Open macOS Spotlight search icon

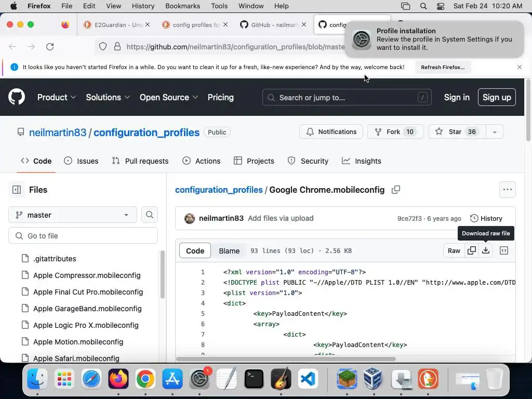(x=423, y=6)
